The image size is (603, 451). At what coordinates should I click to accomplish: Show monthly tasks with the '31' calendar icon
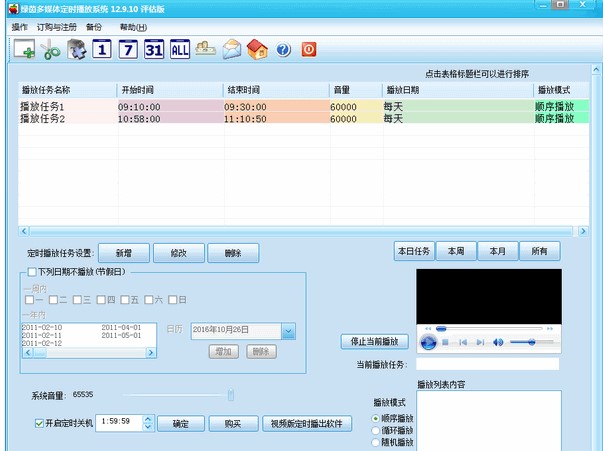(x=154, y=49)
